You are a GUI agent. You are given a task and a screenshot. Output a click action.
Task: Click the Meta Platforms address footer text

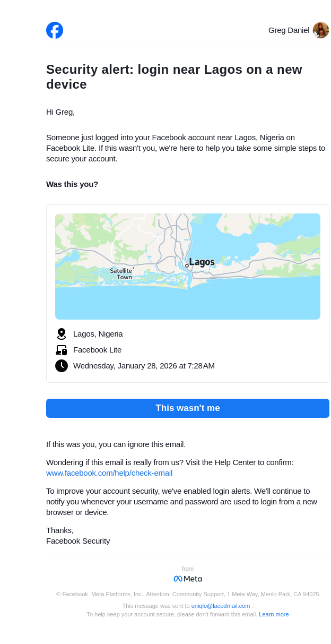point(188,594)
